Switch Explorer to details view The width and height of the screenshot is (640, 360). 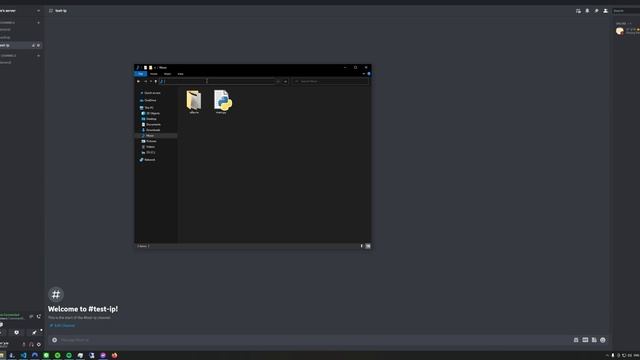(x=362, y=246)
